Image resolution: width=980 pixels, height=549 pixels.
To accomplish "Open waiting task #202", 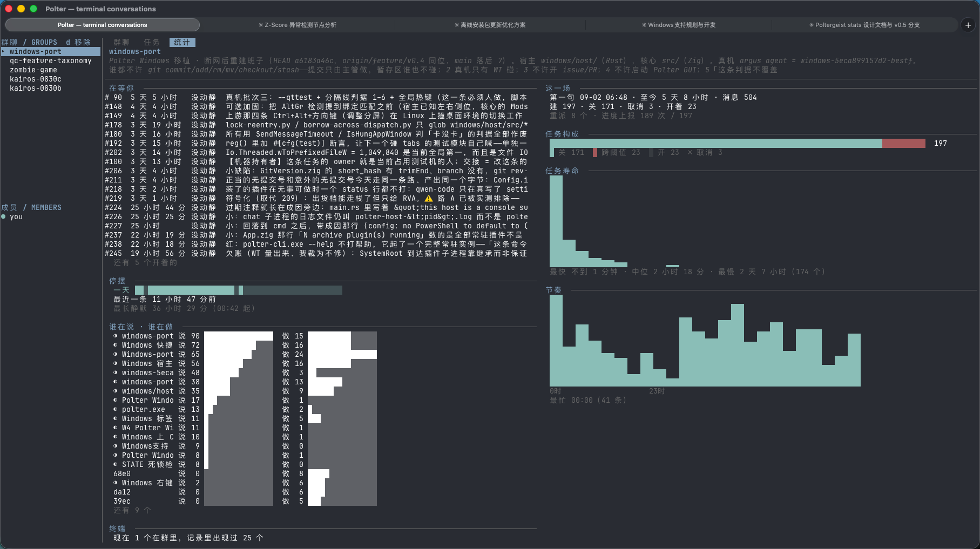I will 316,152.
